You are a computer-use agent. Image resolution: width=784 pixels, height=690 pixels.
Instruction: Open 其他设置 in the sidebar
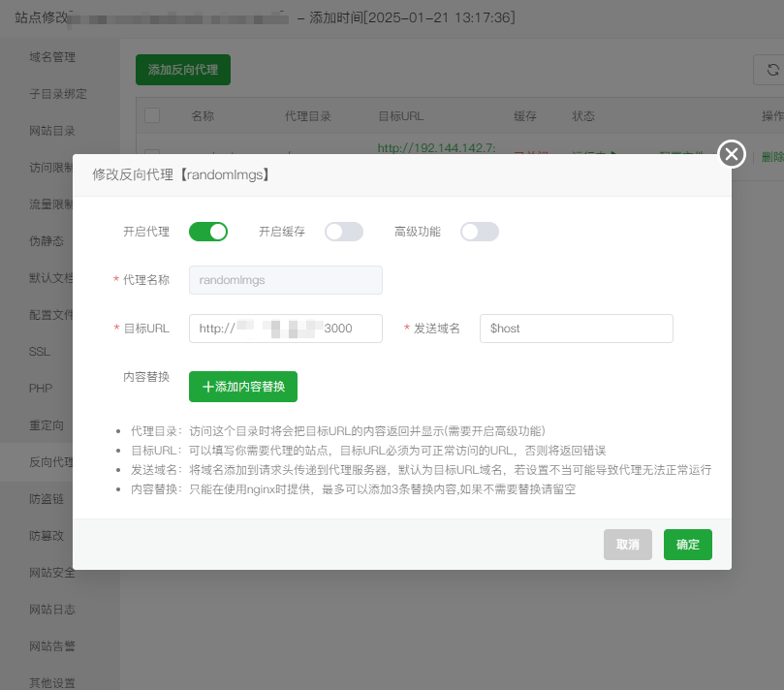pyautogui.click(x=52, y=683)
